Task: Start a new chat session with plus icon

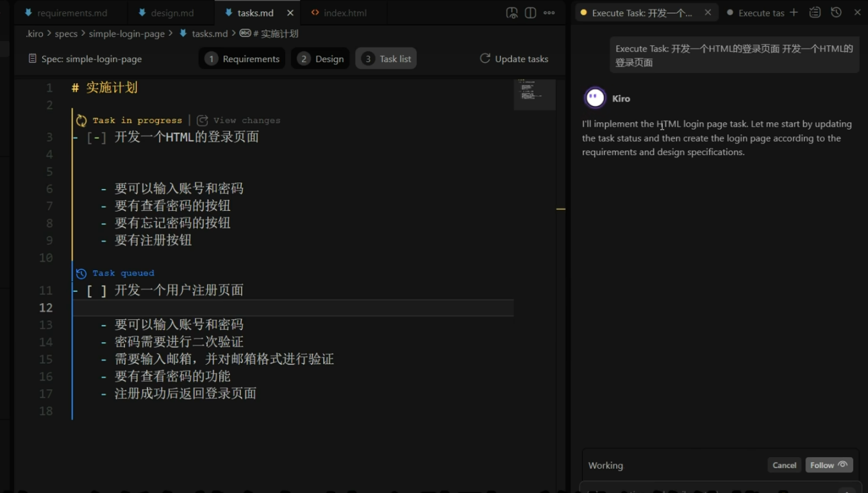Action: point(794,12)
